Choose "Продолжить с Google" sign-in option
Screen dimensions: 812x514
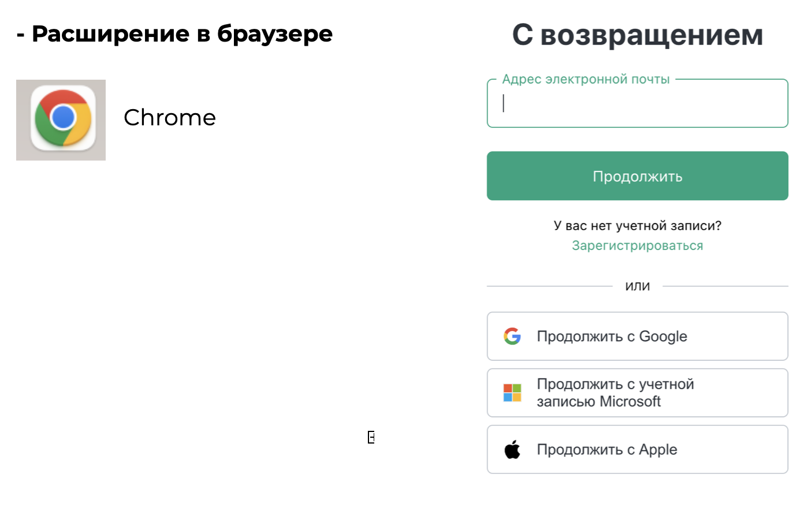tap(637, 336)
